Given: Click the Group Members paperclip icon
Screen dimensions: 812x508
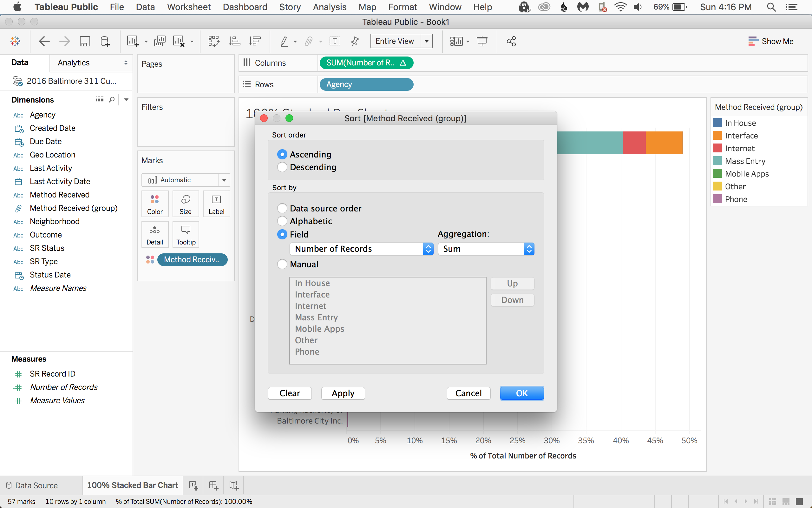Looking at the screenshot, I should point(309,41).
